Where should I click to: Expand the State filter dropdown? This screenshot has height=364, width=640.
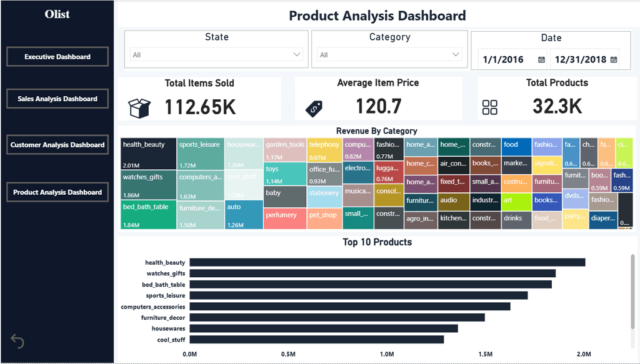pyautogui.click(x=216, y=54)
